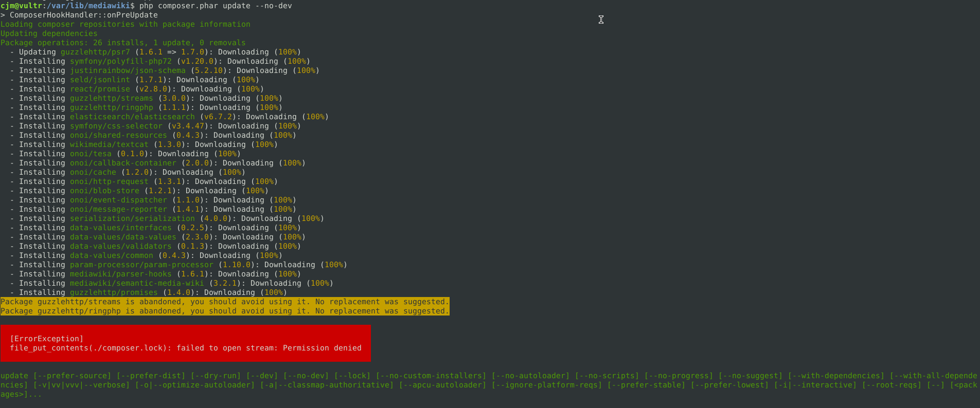The width and height of the screenshot is (980, 408).
Task: Click the '[--no-autoloader]' usage option
Action: (x=530, y=376)
